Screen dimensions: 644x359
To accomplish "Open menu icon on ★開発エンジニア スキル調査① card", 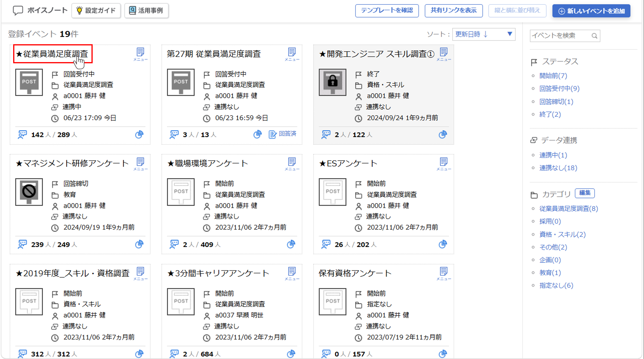I will [x=443, y=54].
